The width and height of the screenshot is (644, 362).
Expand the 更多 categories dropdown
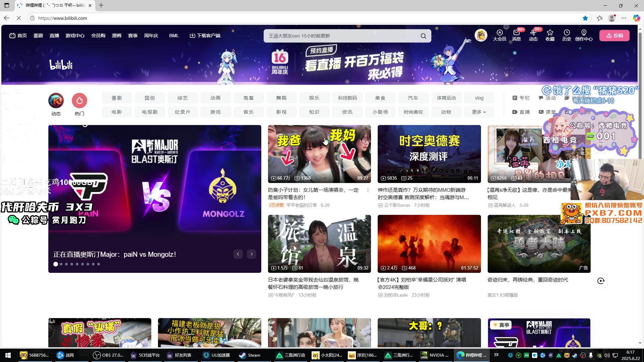coord(479,112)
